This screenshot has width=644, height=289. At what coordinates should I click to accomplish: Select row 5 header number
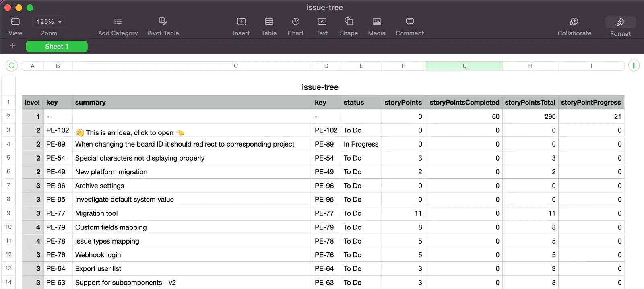click(x=8, y=158)
